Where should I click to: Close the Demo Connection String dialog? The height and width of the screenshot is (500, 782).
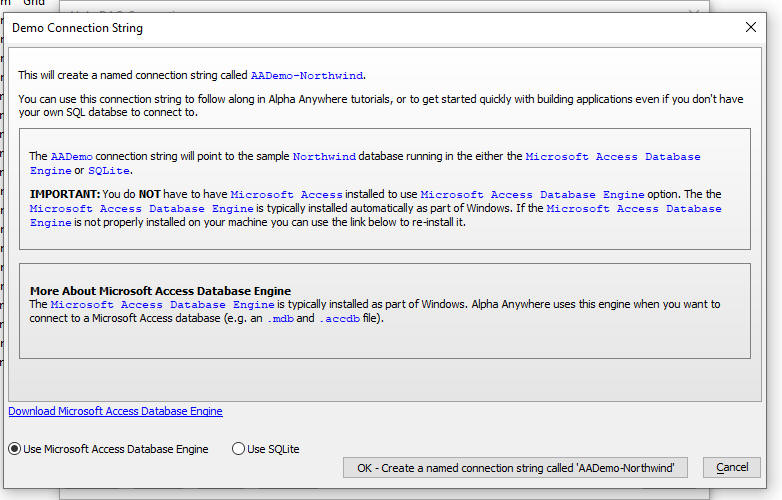click(750, 27)
